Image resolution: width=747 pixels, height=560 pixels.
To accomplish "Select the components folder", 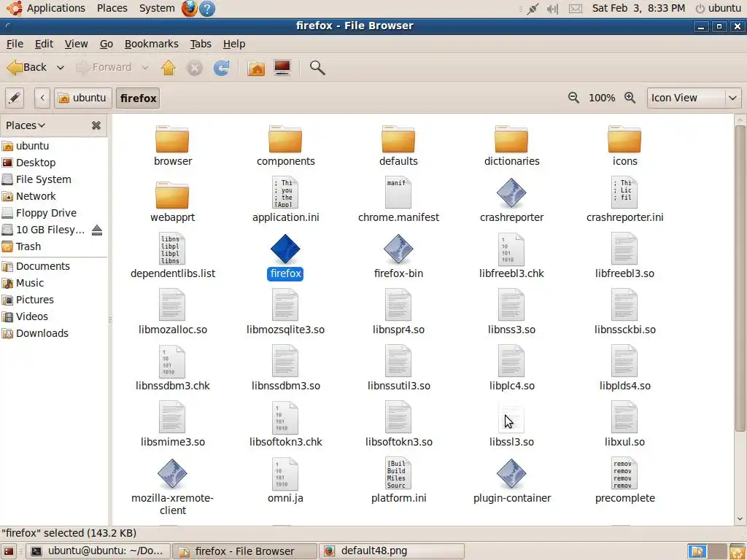I will pyautogui.click(x=285, y=146).
